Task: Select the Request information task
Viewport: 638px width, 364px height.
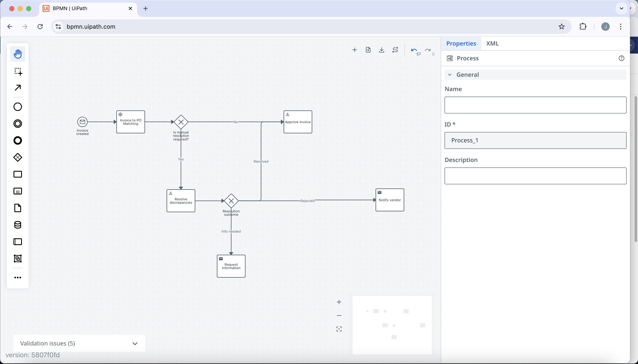Action: coord(231,266)
